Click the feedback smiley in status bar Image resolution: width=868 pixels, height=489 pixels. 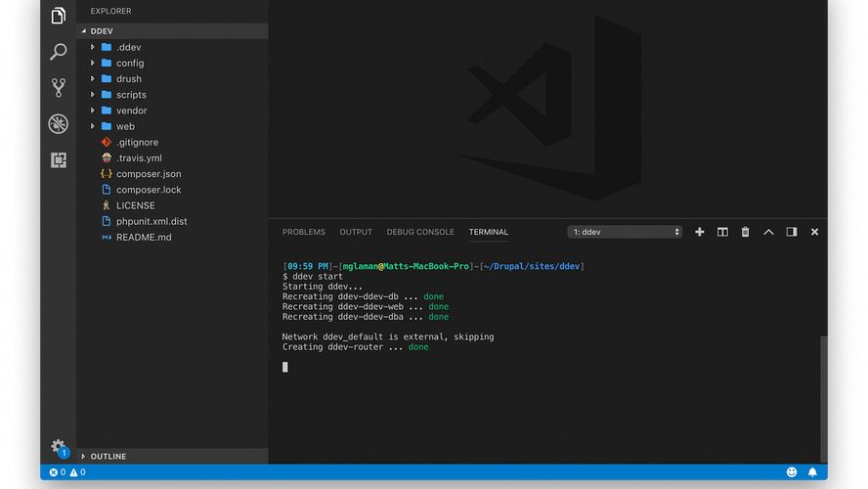pyautogui.click(x=792, y=471)
